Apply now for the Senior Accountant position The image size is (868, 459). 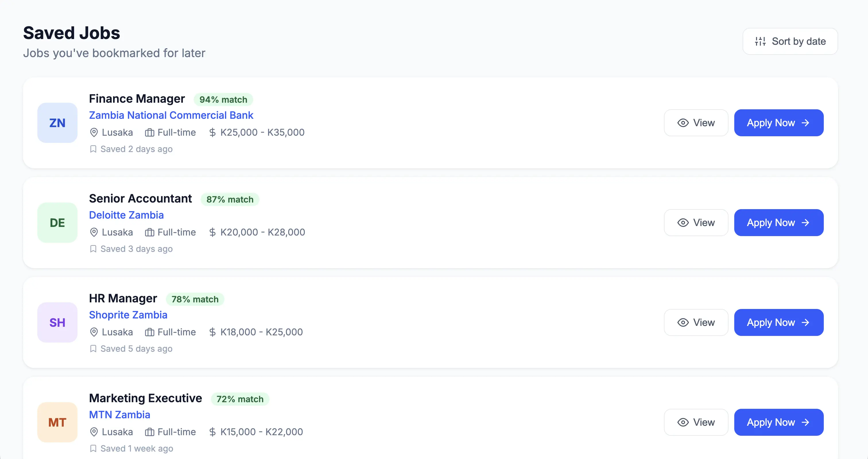click(778, 223)
